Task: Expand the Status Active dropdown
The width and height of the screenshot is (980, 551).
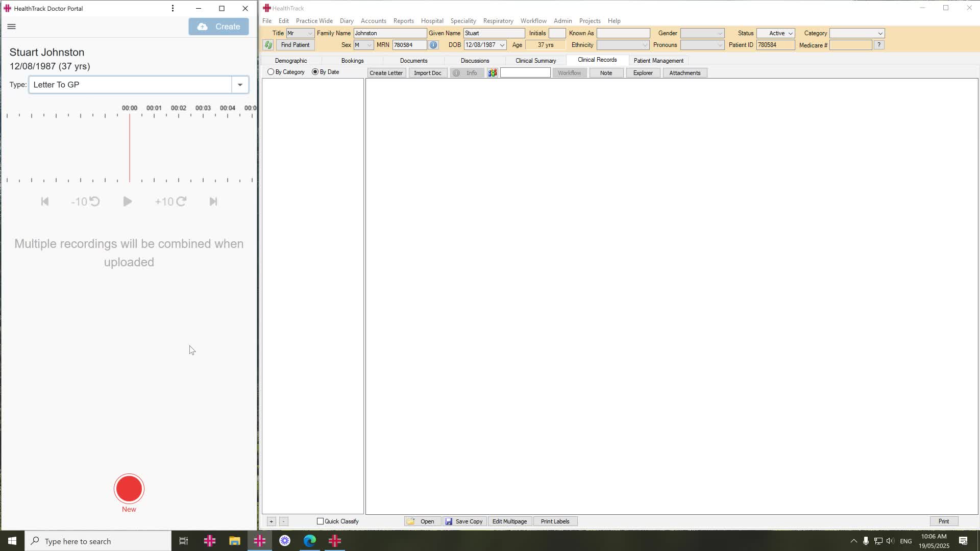Action: [x=790, y=33]
